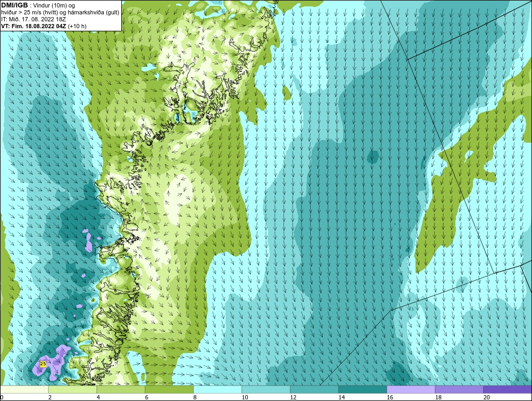Click the 6-8 m/s olive green swatch
The height and width of the screenshot is (401, 532).
point(169,389)
